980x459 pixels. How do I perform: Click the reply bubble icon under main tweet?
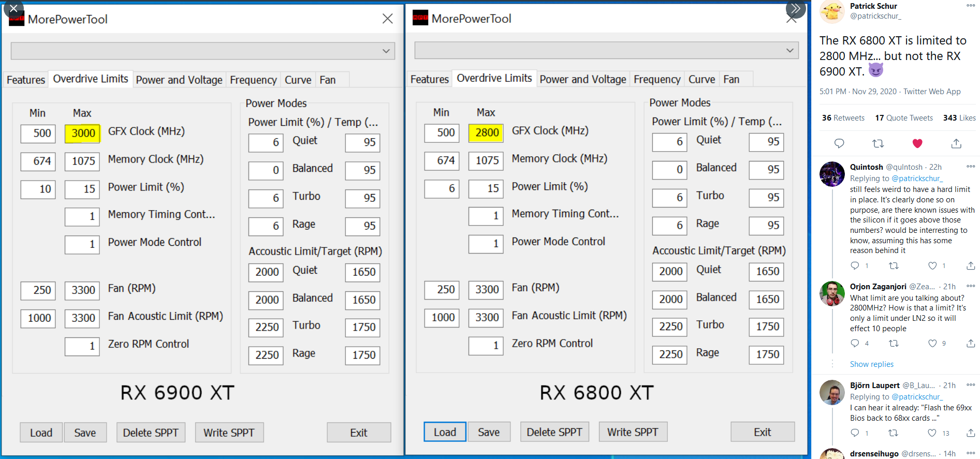pyautogui.click(x=839, y=143)
